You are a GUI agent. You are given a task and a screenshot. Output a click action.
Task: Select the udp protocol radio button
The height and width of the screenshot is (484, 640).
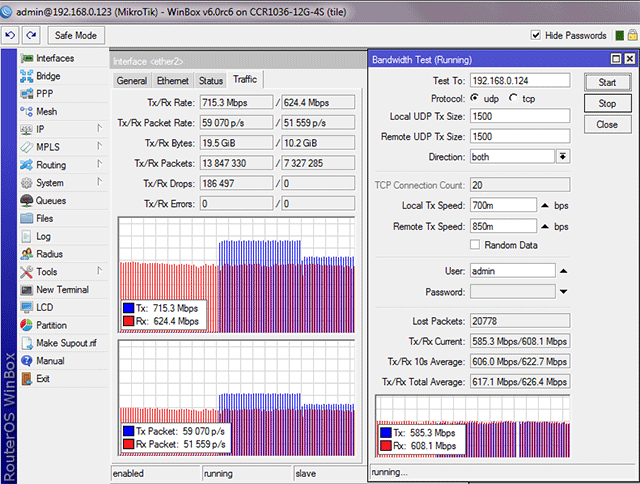(474, 98)
